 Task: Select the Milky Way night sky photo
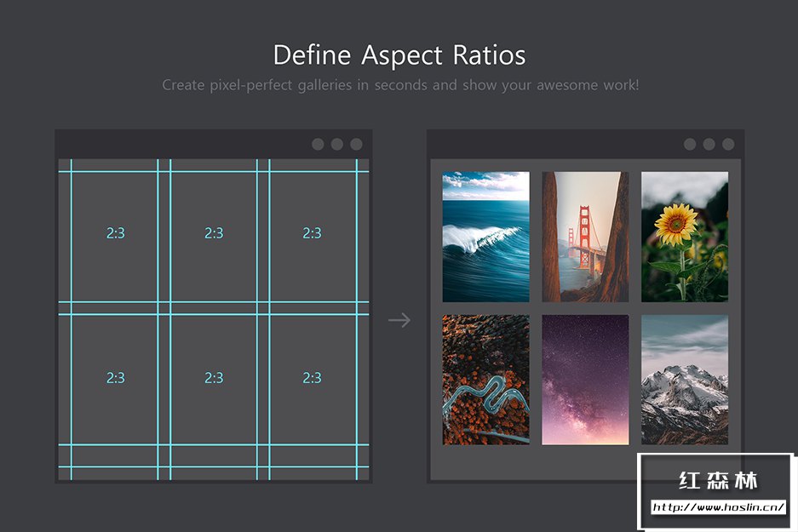[x=585, y=380]
